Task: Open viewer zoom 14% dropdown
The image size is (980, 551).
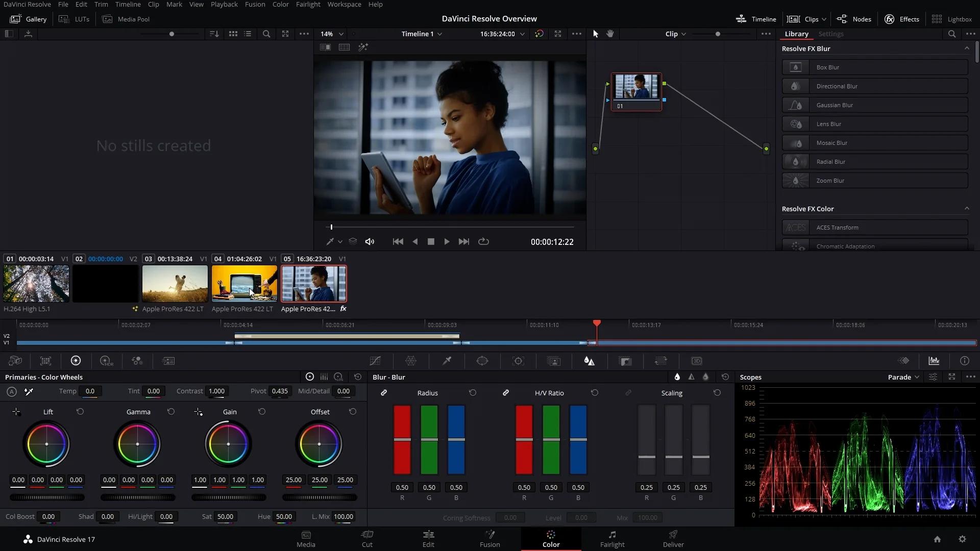Action: 332,34
